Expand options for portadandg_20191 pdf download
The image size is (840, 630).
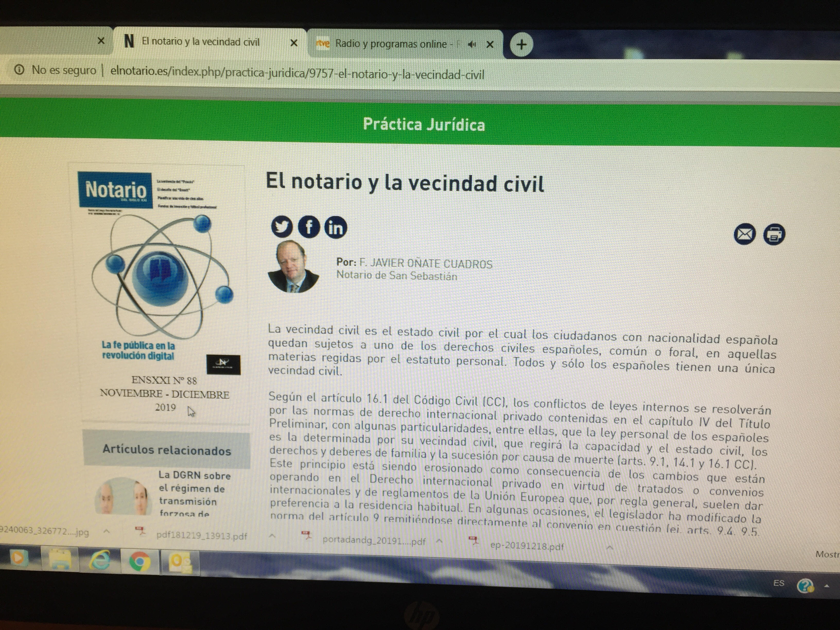[x=439, y=541]
